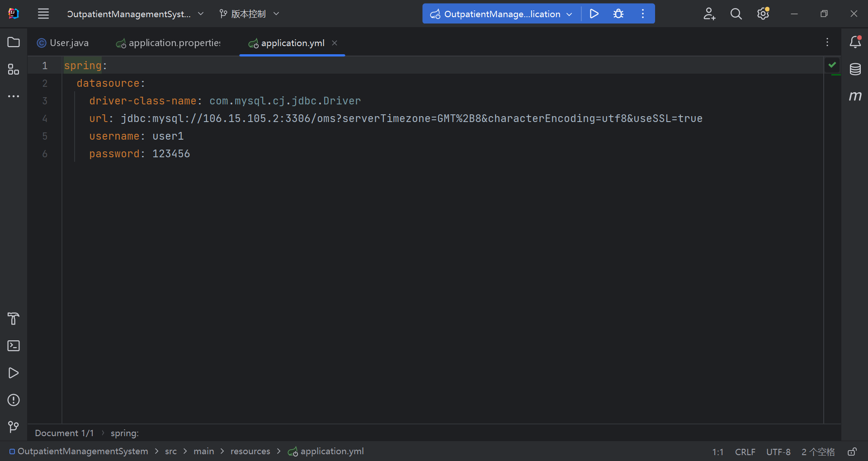
Task: Open the Notifications bell
Action: click(855, 42)
